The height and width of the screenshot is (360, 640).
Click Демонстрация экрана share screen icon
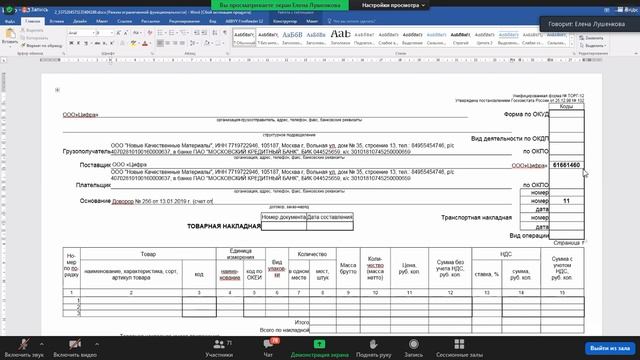(x=319, y=344)
